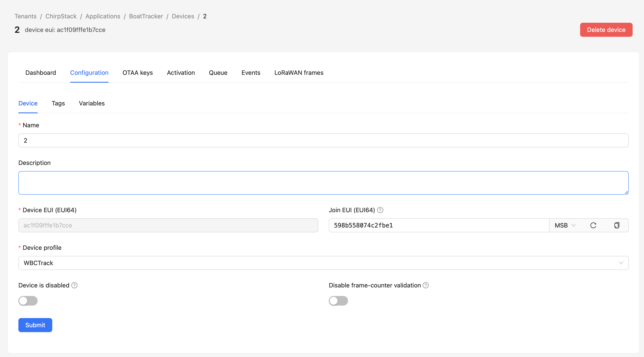Click the Join EUI help icon
This screenshot has height=357, width=644.
point(380,210)
